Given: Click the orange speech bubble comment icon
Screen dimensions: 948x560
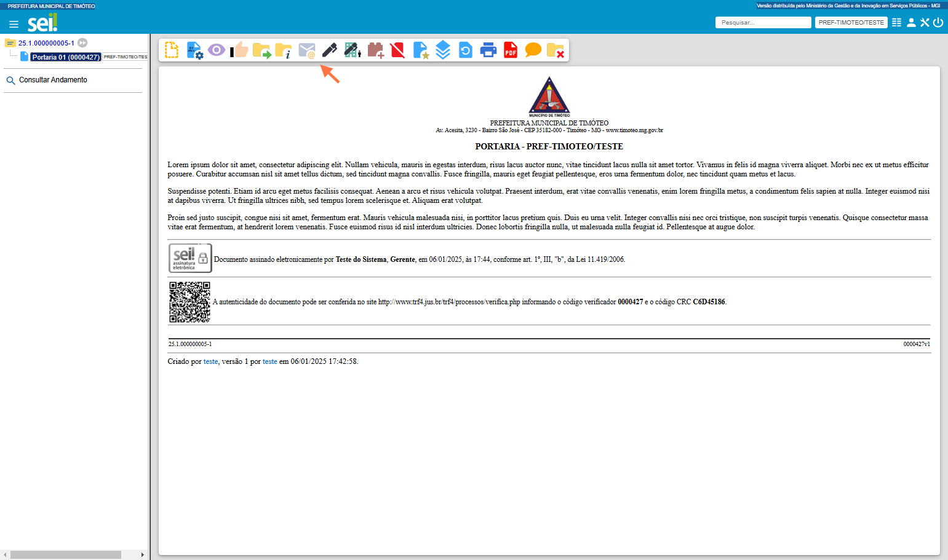Looking at the screenshot, I should [x=533, y=50].
